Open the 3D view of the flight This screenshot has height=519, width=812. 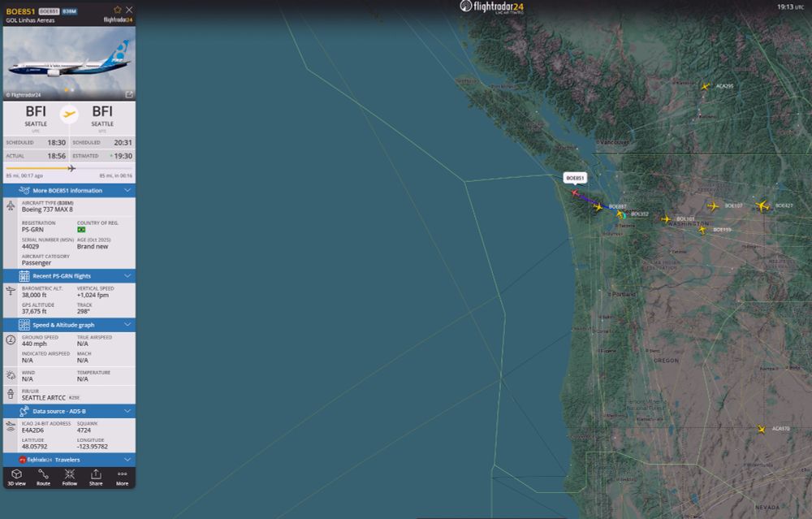pos(16,477)
